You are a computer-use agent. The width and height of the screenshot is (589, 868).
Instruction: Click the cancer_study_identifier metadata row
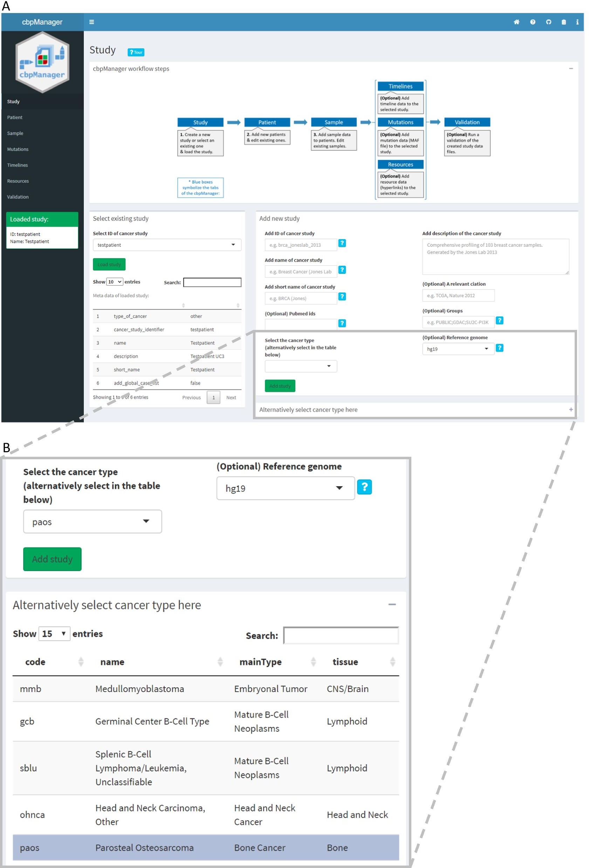click(x=167, y=330)
